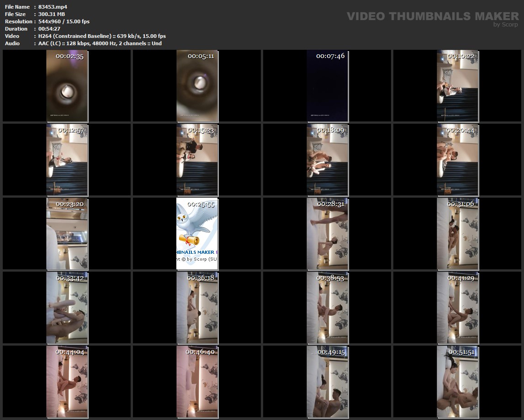Select the frame at 00:46:40
524x420 pixels.
pos(197,382)
